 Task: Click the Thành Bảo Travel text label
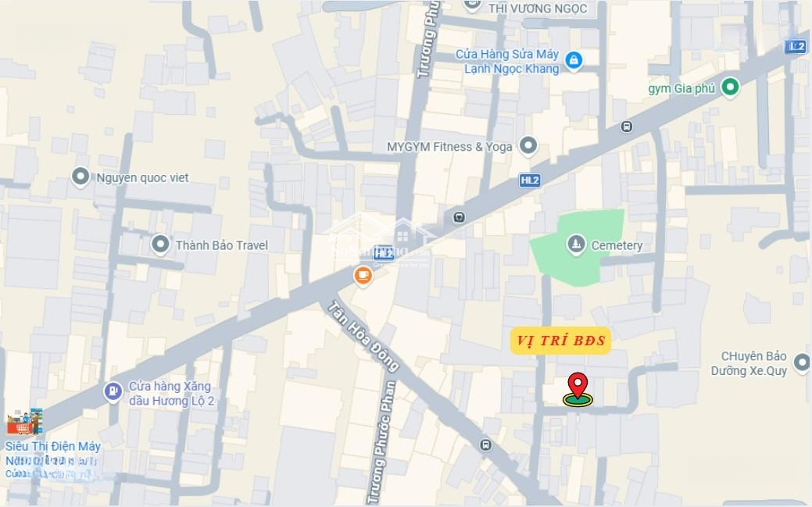[222, 245]
